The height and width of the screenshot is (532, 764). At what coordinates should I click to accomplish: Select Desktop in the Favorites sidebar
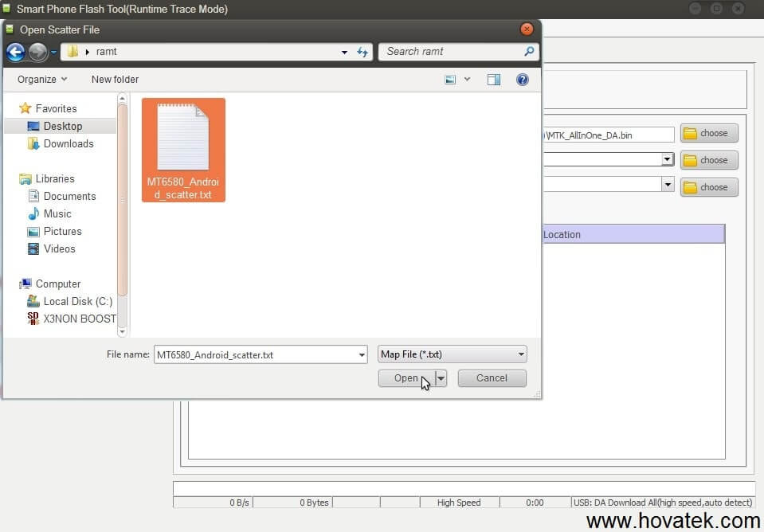62,126
